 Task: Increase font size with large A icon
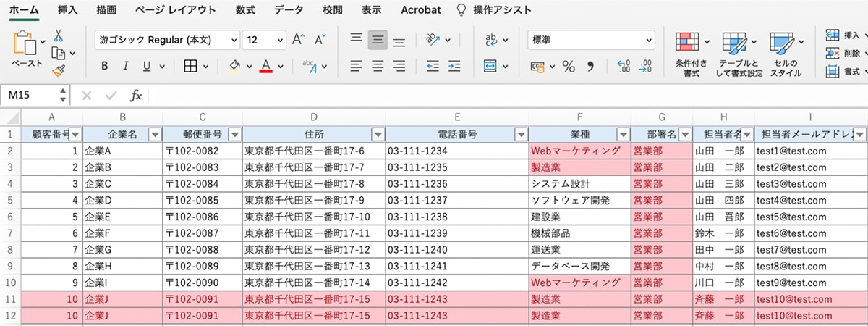(298, 40)
